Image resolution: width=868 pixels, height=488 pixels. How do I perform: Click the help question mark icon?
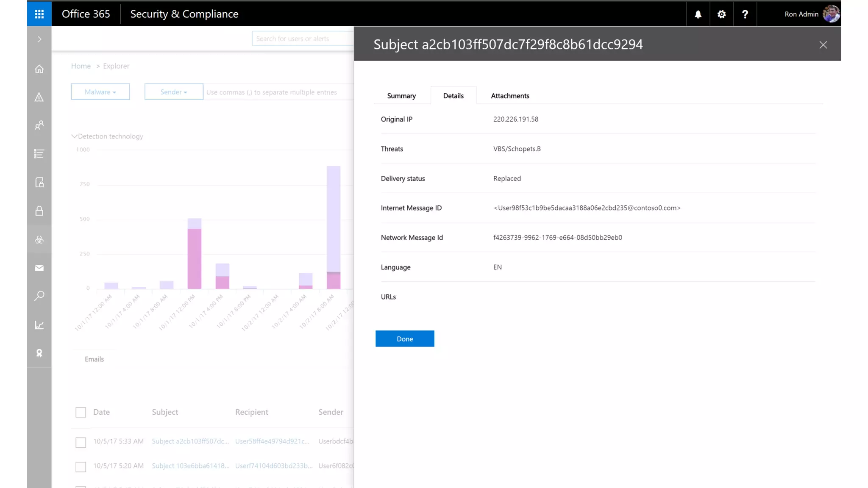tap(745, 14)
